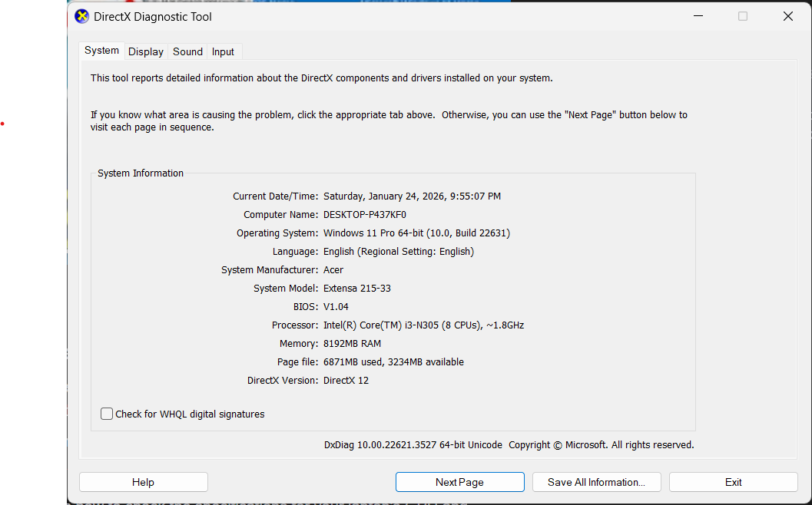Click the maximize window button
This screenshot has height=505, width=812.
point(743,16)
